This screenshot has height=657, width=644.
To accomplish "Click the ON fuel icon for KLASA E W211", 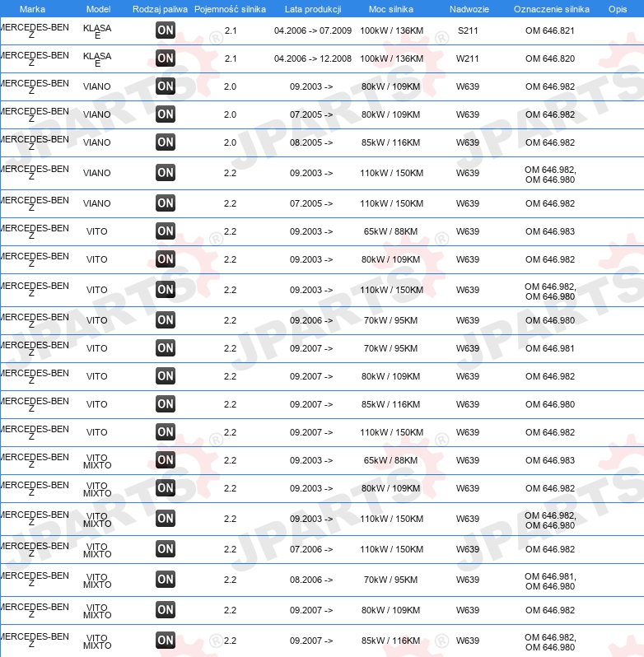I will click(165, 58).
